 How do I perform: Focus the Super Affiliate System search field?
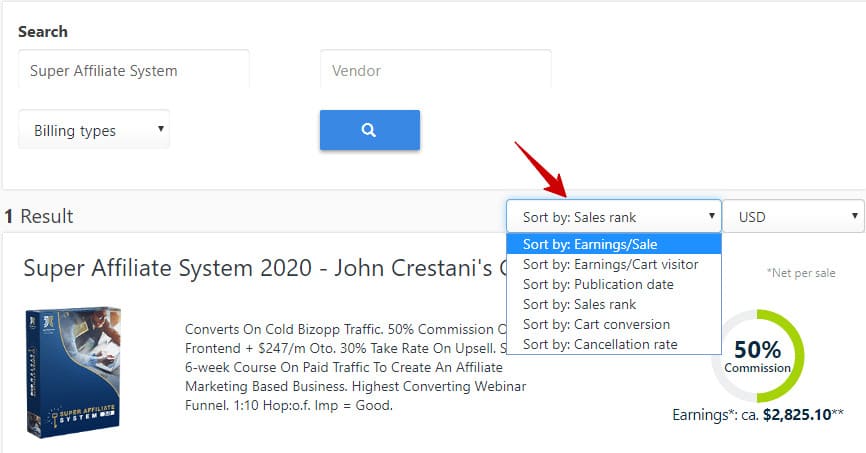[134, 70]
